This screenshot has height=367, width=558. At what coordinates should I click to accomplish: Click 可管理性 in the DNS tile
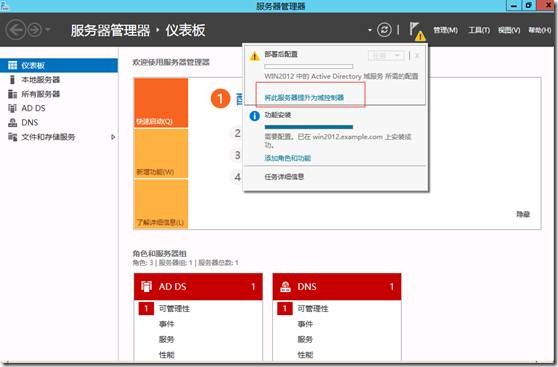point(313,309)
